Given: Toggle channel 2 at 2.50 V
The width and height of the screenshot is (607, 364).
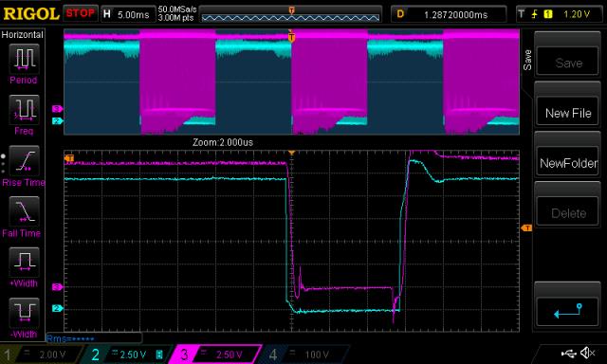Looking at the screenshot, I should point(126,355).
